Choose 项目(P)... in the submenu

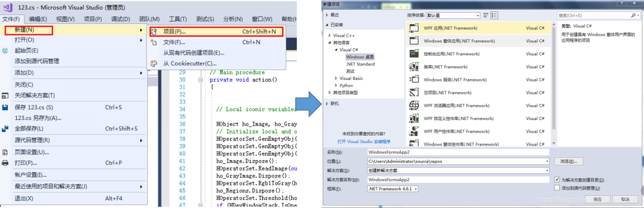(x=216, y=32)
